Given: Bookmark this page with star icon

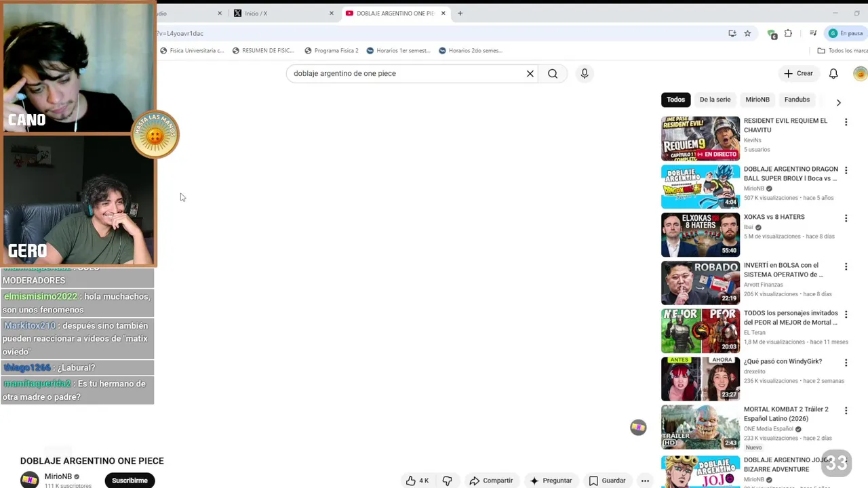Looking at the screenshot, I should pyautogui.click(x=747, y=33).
